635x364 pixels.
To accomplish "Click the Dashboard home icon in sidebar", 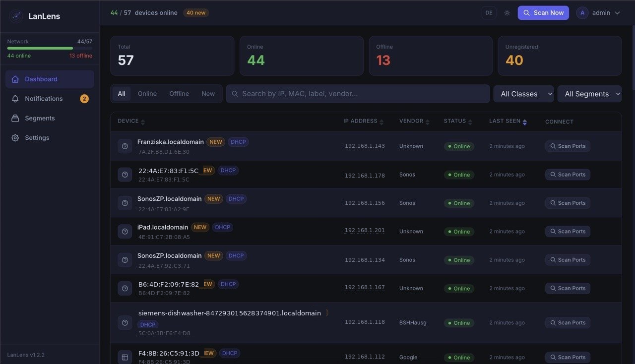I will tap(15, 79).
